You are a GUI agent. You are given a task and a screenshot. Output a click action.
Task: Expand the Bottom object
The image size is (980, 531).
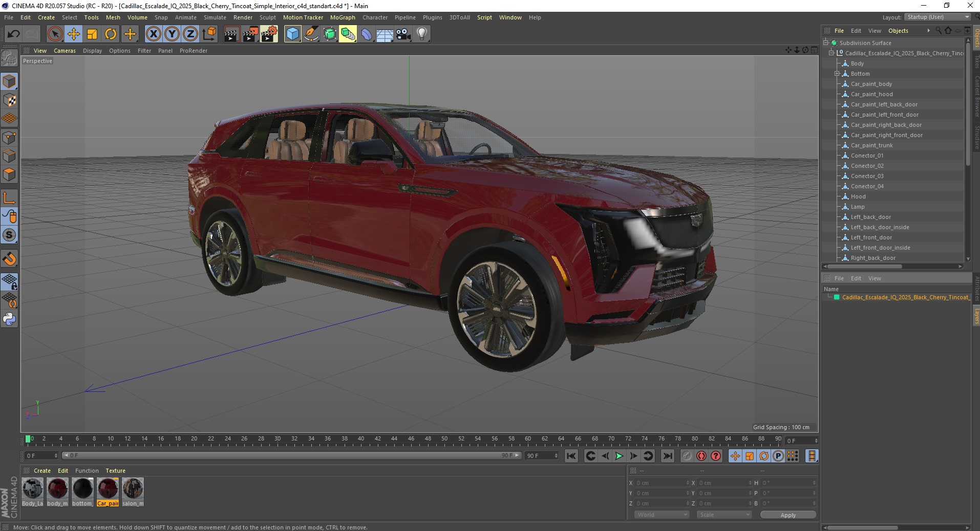pyautogui.click(x=837, y=73)
